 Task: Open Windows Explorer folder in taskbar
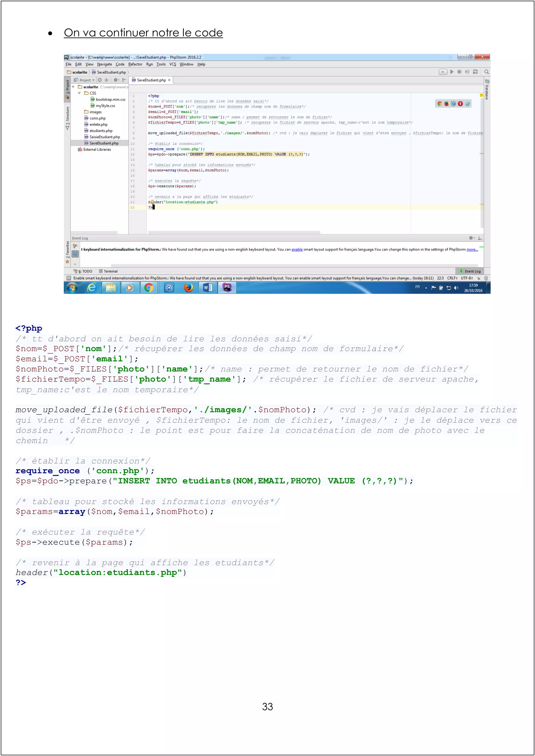111,288
